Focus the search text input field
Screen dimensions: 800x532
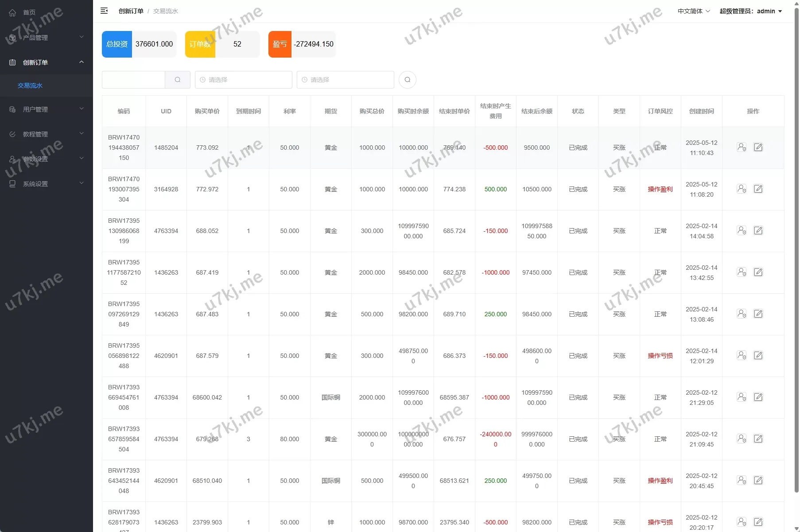[x=133, y=80]
